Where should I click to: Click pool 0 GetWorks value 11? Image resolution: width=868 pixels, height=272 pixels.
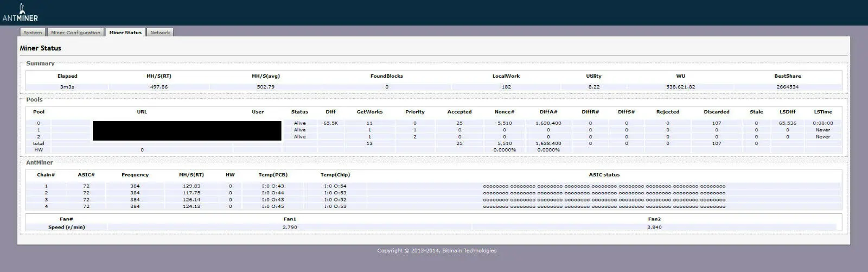[x=369, y=123]
